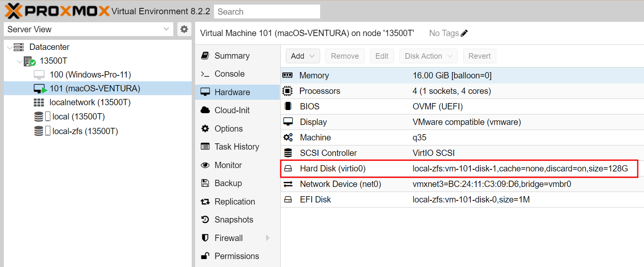Click the Summary book icon

click(x=205, y=56)
